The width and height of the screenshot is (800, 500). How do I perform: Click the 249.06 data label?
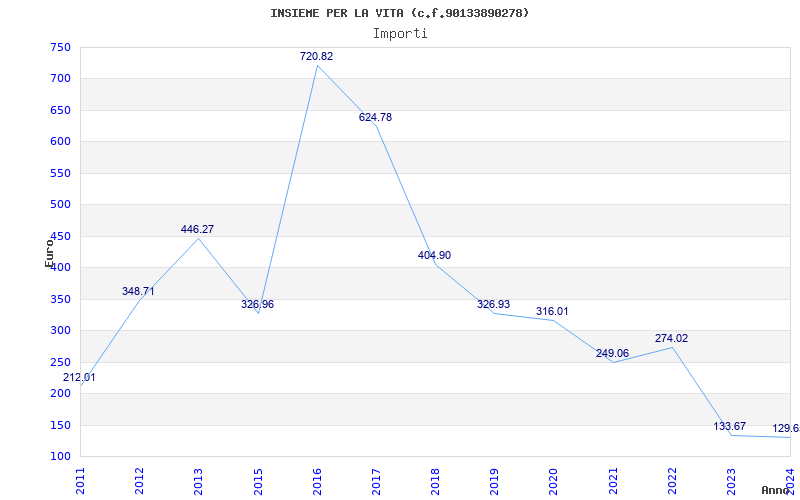[612, 353]
